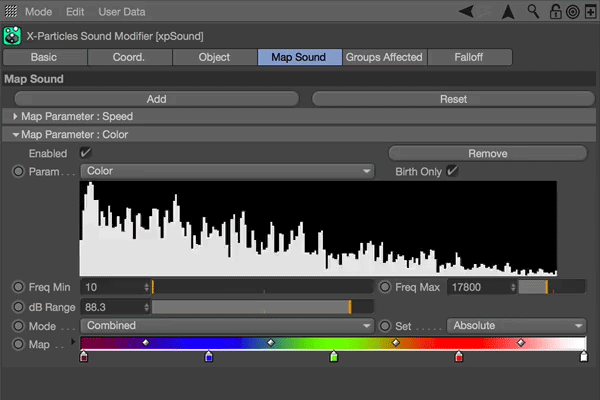The width and height of the screenshot is (600, 400).
Task: Click bias diamond between green and red
Action: coord(396,342)
